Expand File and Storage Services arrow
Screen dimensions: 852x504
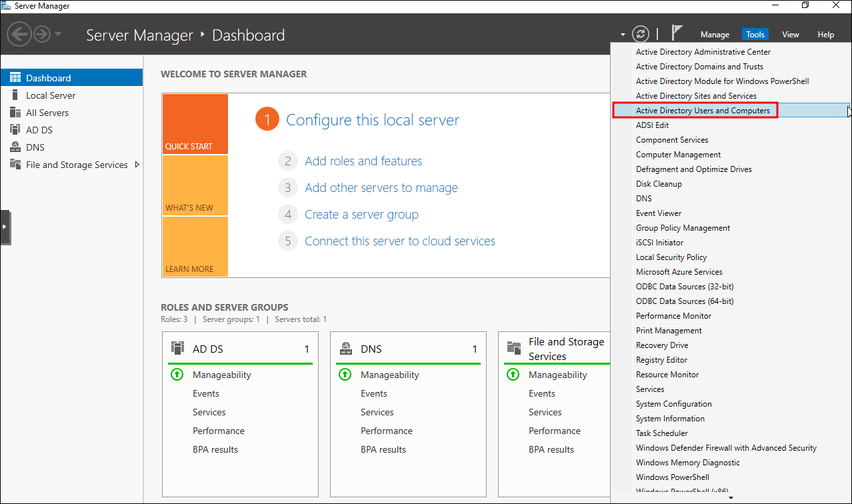[137, 165]
